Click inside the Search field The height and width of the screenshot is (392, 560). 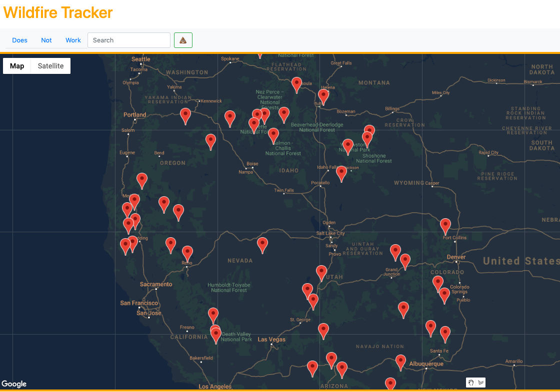coord(128,40)
